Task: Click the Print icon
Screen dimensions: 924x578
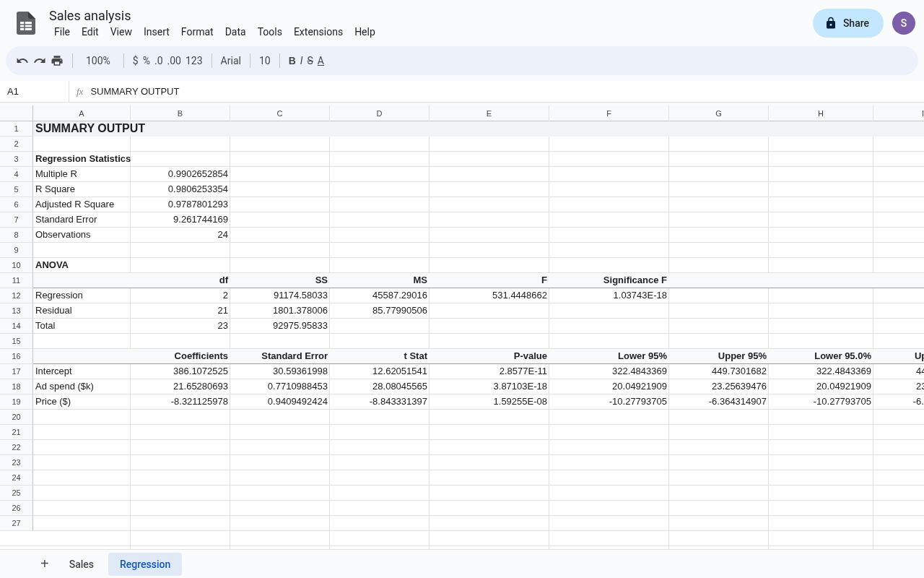Action: click(57, 61)
